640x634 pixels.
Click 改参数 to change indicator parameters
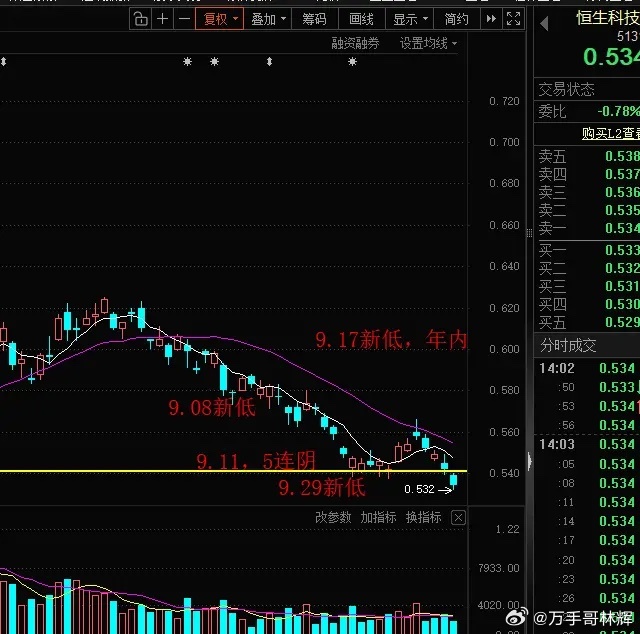[x=333, y=517]
